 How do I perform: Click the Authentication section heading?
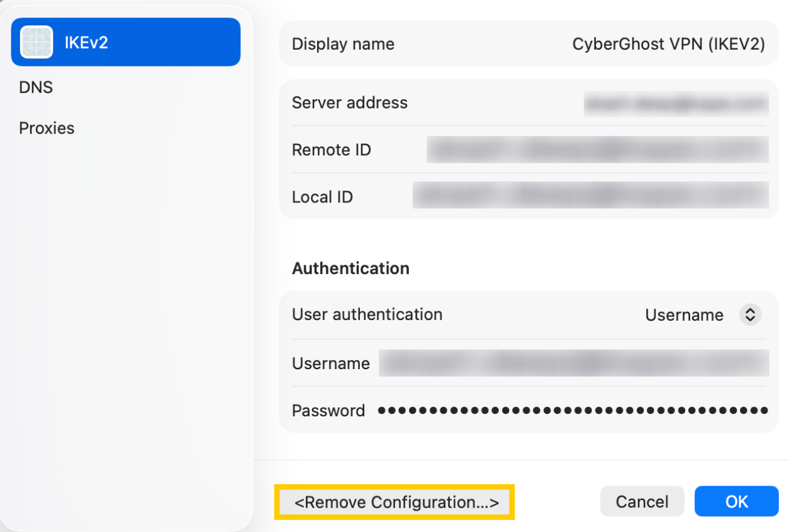pyautogui.click(x=350, y=269)
